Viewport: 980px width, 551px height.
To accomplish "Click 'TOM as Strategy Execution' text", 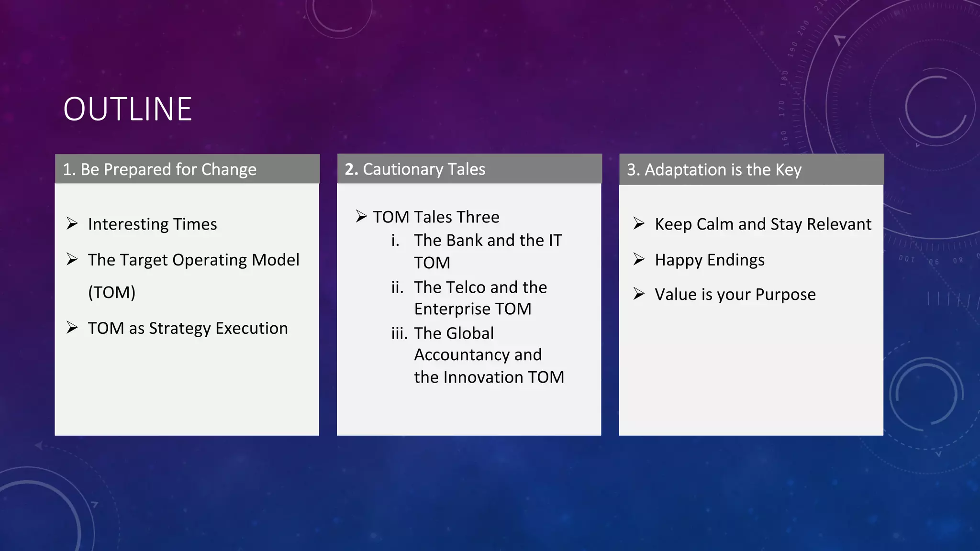I will pos(188,328).
